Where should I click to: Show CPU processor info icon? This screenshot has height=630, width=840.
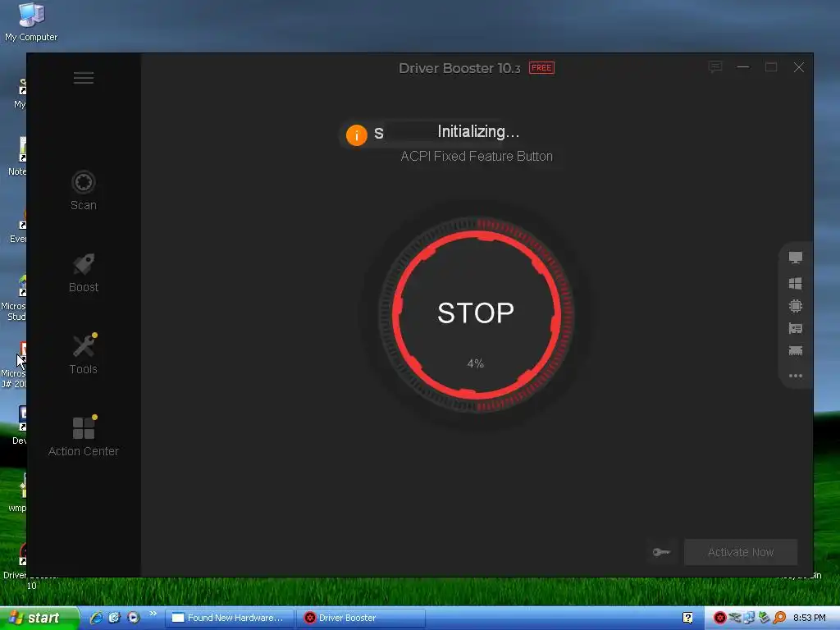click(796, 306)
